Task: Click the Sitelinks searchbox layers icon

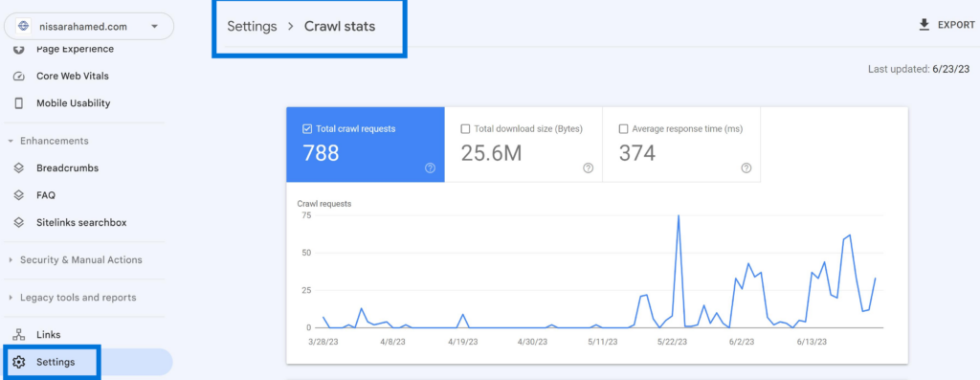Action: click(19, 222)
